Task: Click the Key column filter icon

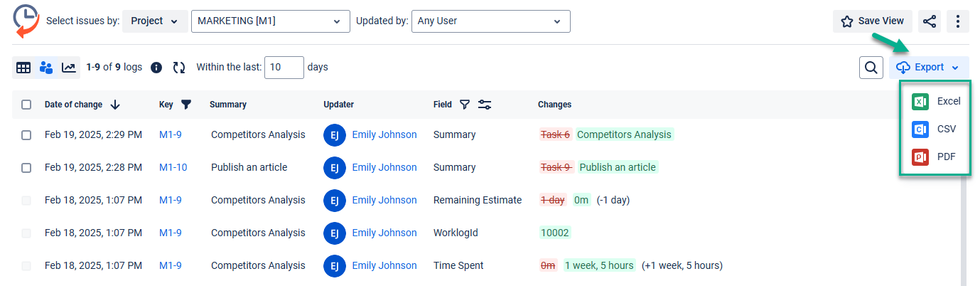Action: tap(186, 105)
